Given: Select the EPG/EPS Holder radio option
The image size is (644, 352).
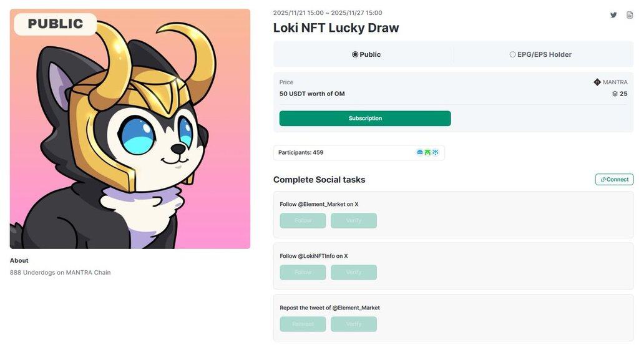Looking at the screenshot, I should click(x=513, y=54).
